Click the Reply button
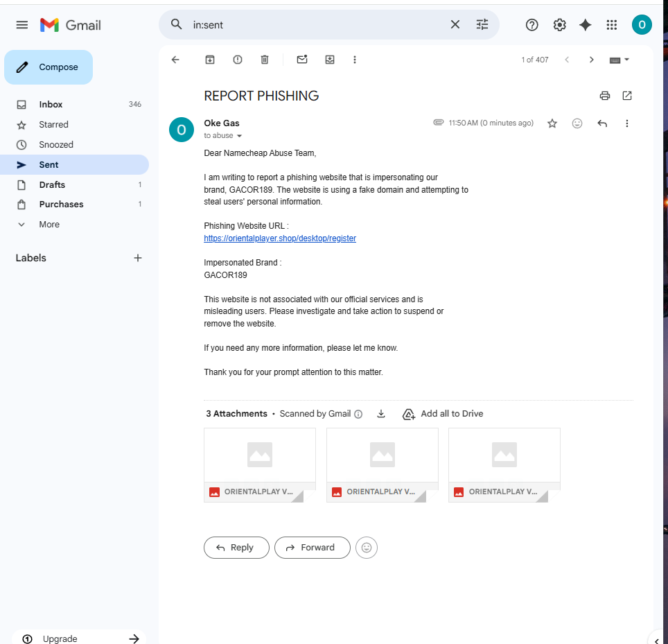This screenshot has width=668, height=644. (x=236, y=547)
